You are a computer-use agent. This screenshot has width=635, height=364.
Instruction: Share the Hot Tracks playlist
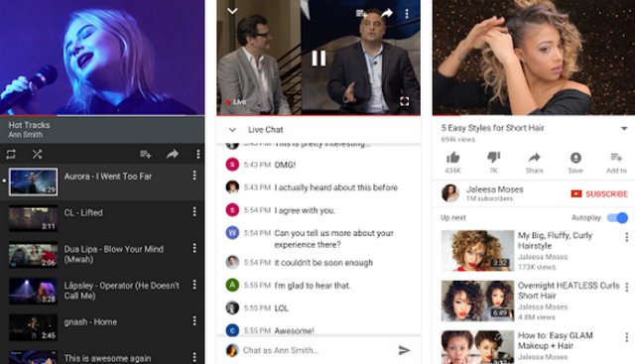point(173,155)
